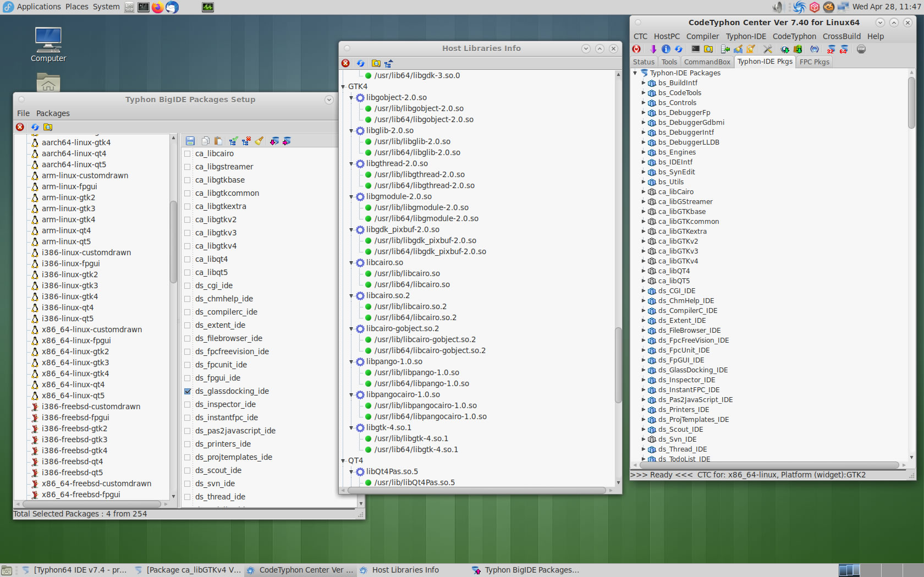Click the folder search icon in Host Libraries Info

coord(376,63)
